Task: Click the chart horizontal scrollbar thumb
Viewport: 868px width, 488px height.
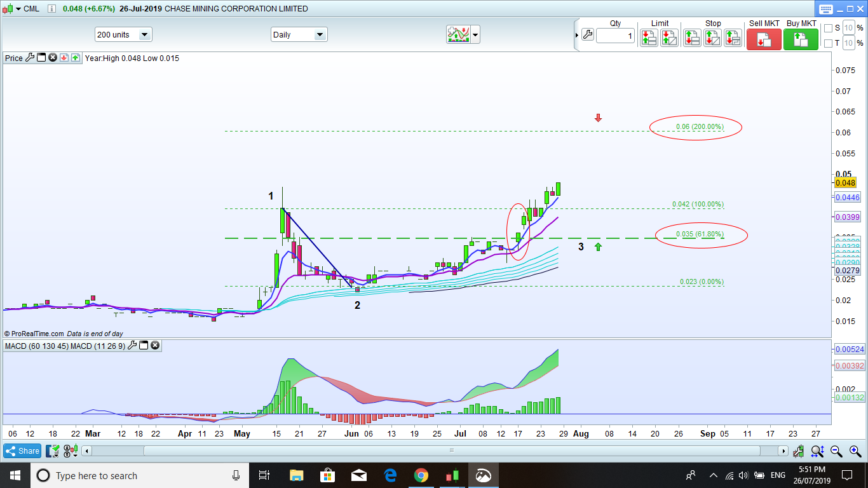Action: [452, 451]
